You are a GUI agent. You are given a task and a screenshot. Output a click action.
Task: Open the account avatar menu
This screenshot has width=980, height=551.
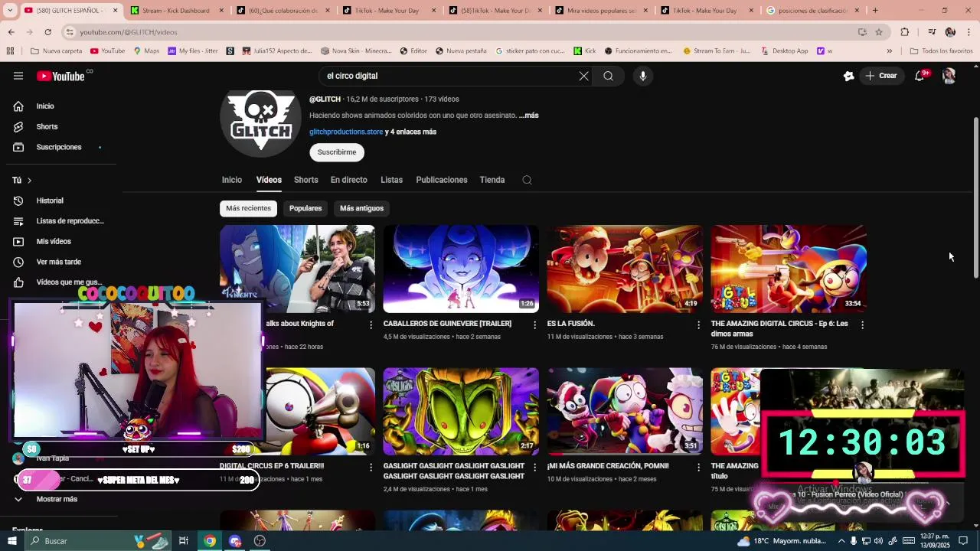pos(949,76)
